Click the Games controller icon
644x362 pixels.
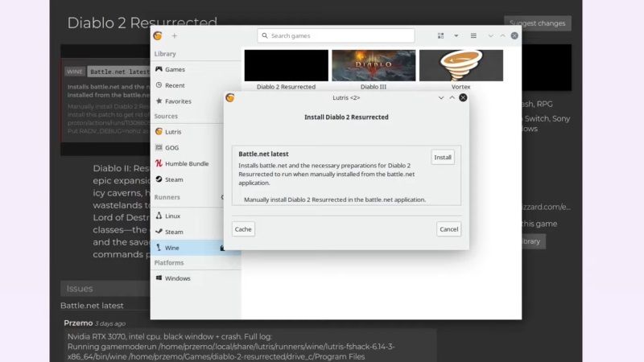point(159,69)
